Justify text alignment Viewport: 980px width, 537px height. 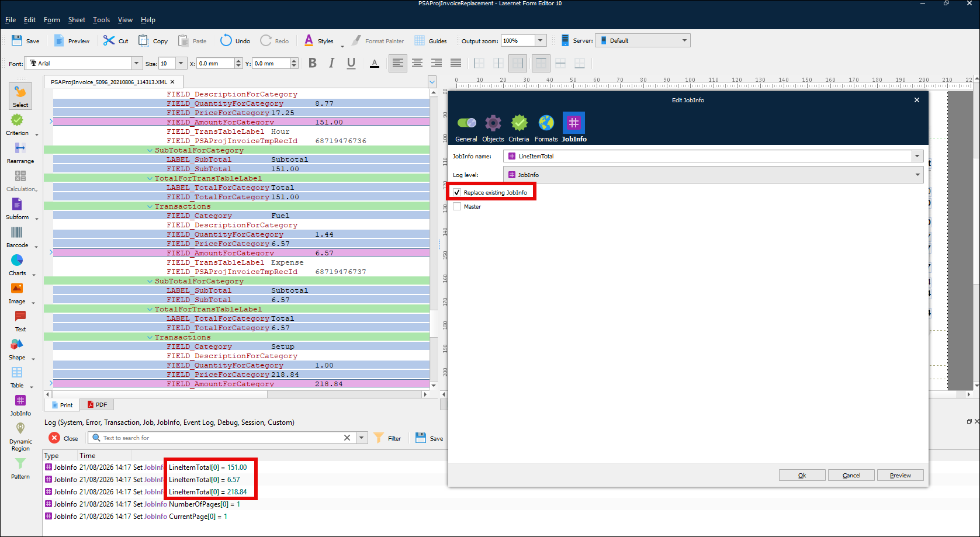456,63
